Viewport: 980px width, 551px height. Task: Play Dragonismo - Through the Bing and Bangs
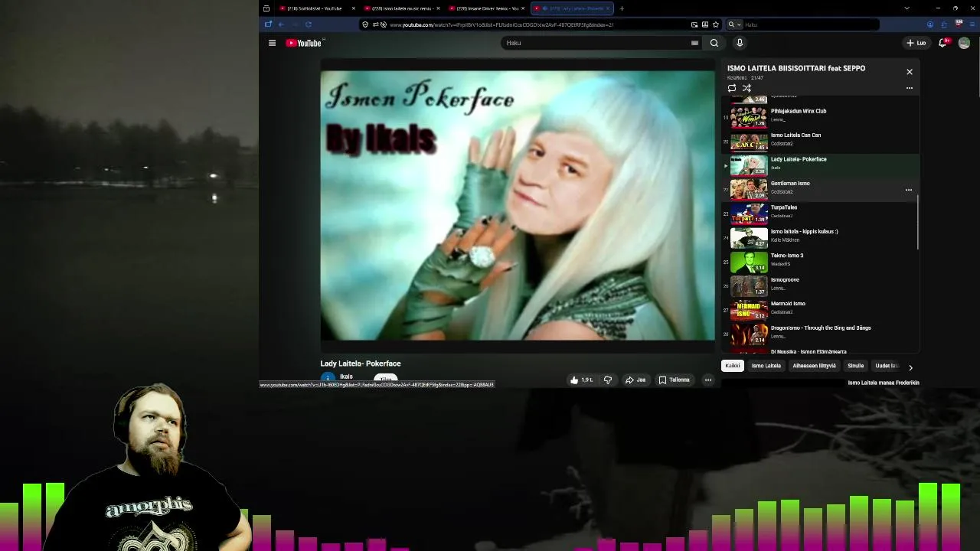[x=819, y=334]
